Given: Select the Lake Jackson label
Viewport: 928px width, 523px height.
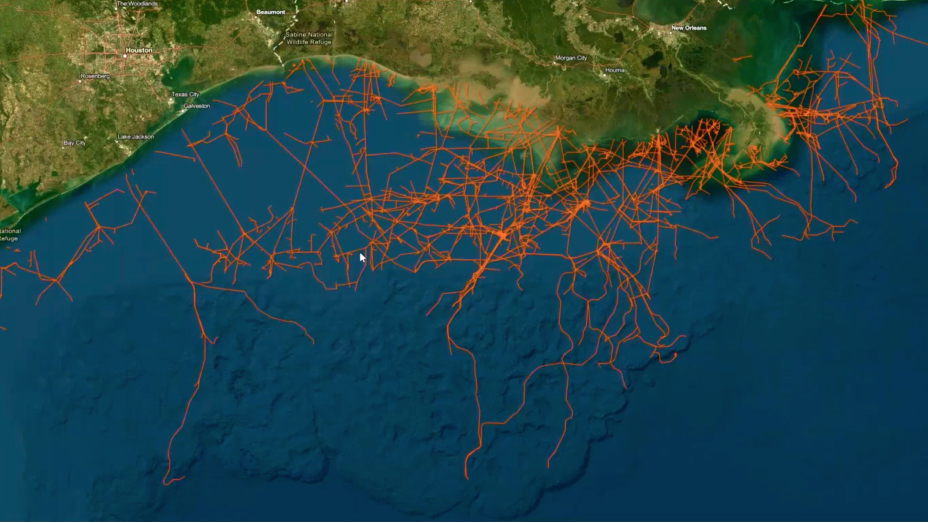Looking at the screenshot, I should tap(136, 137).
